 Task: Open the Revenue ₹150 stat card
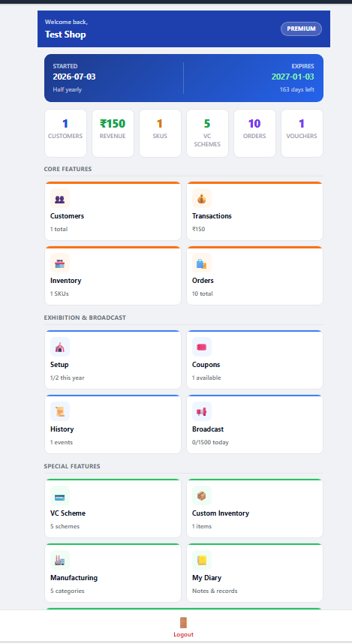(113, 133)
